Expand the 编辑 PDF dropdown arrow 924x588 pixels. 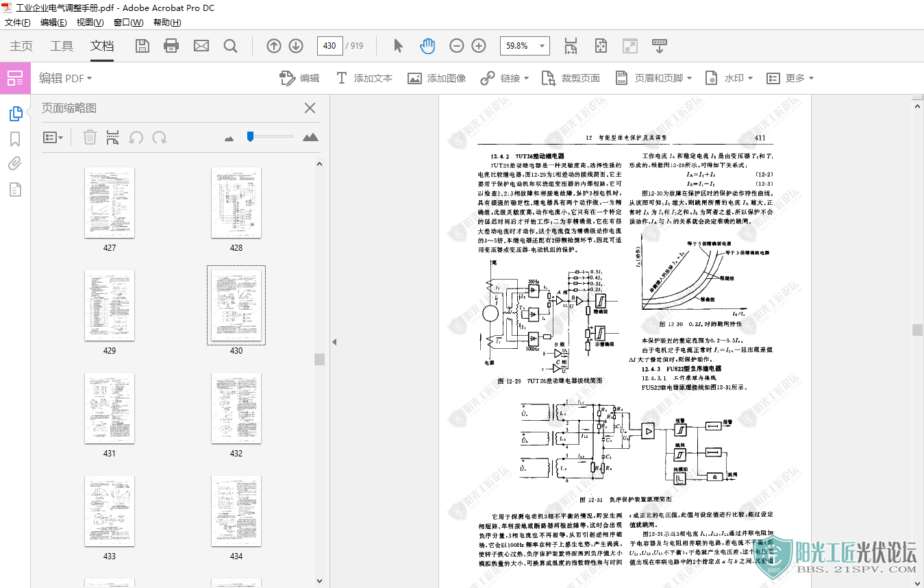tap(89, 79)
